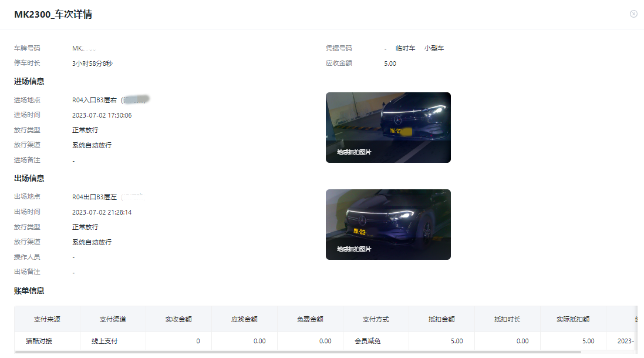The height and width of the screenshot is (358, 644).
Task: Click the 临时车 vehicle type tag
Action: coord(404,48)
